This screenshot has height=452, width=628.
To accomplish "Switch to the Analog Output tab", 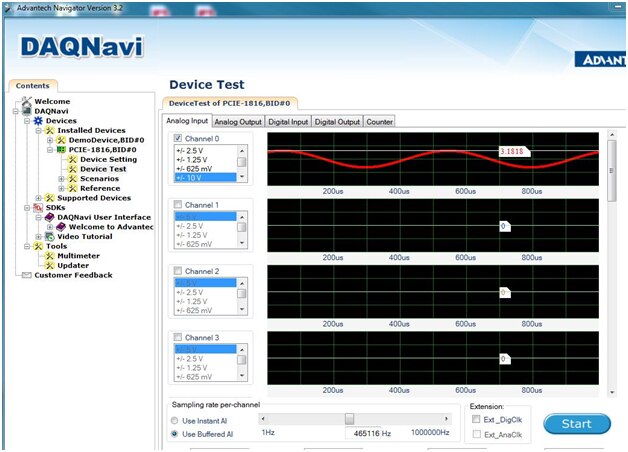I will click(238, 122).
